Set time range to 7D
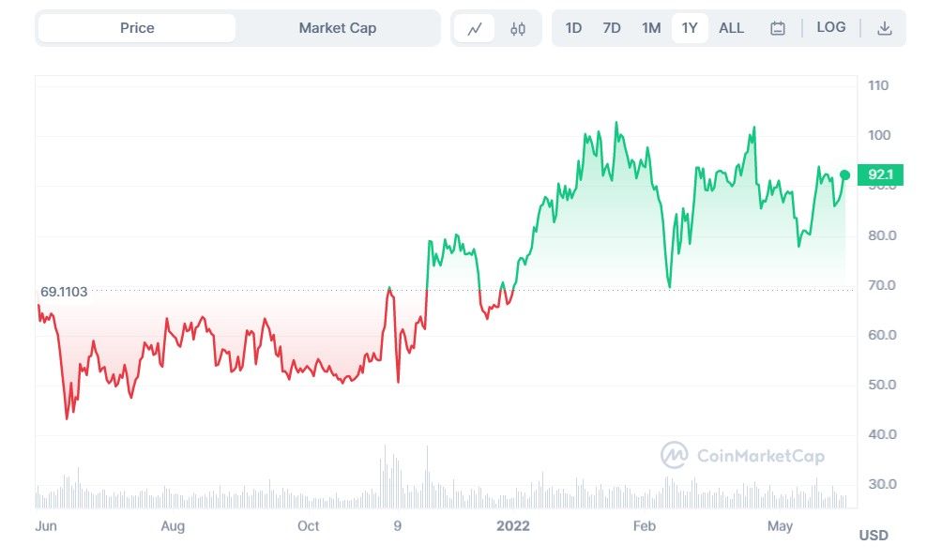The image size is (927, 560). pos(612,28)
